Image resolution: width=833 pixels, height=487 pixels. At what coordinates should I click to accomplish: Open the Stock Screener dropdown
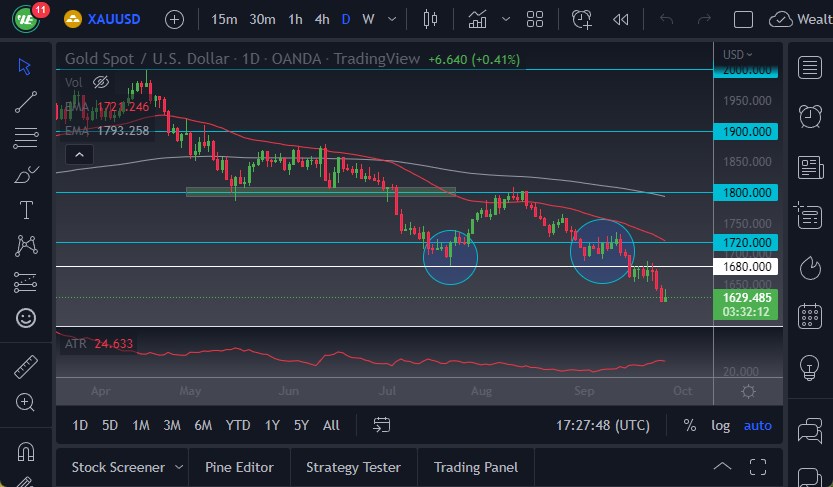coord(178,467)
